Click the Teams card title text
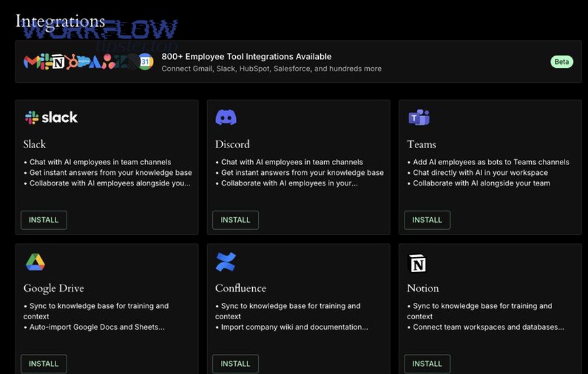 [x=421, y=144]
